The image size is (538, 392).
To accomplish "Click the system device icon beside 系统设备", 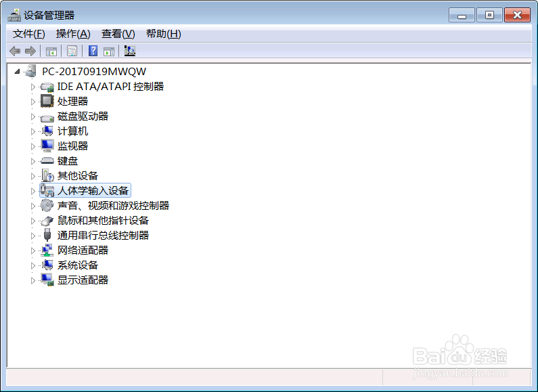I will point(47,265).
